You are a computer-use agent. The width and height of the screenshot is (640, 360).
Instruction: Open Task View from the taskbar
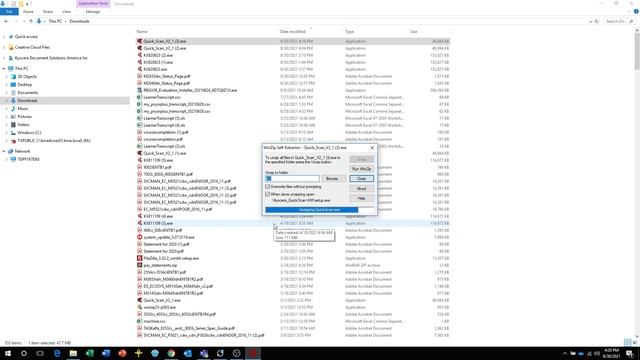coord(40,353)
